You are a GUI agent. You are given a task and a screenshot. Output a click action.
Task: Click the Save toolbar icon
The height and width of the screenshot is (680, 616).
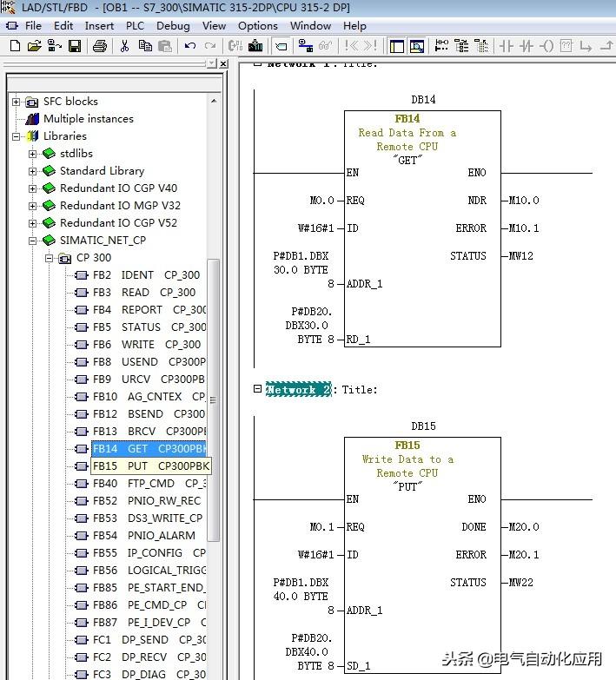75,46
